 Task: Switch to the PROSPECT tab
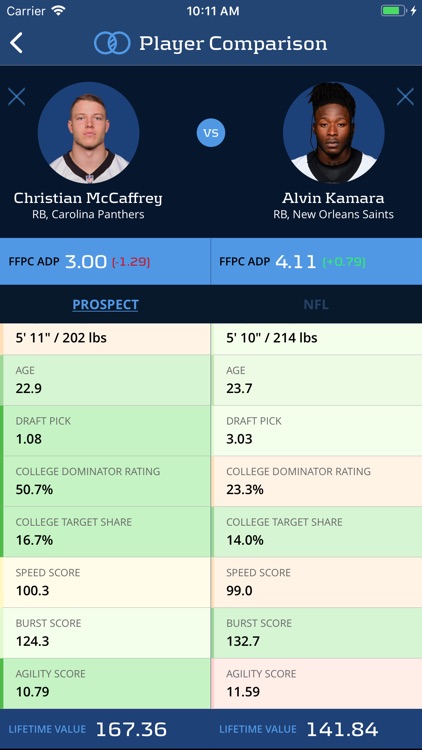105,305
